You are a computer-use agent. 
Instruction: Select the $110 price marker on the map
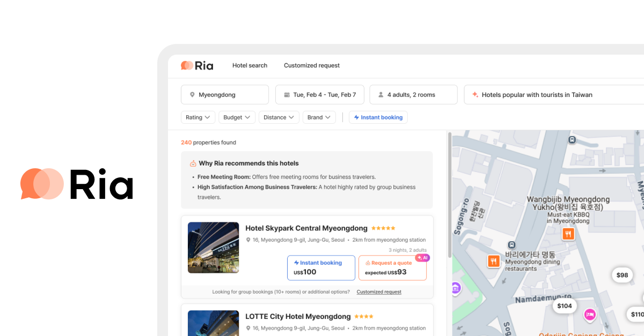(636, 314)
